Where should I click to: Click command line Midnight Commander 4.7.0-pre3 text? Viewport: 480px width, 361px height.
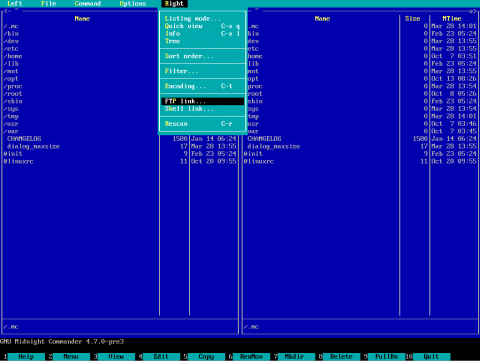click(x=62, y=342)
